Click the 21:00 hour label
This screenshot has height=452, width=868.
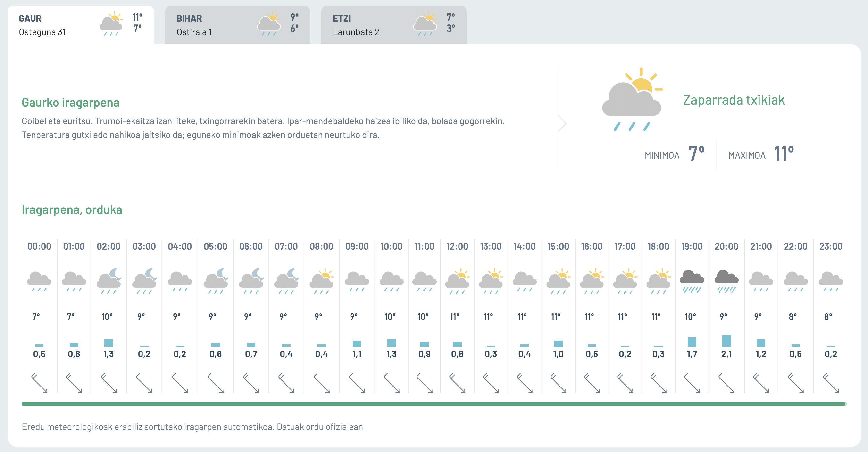[x=761, y=246]
